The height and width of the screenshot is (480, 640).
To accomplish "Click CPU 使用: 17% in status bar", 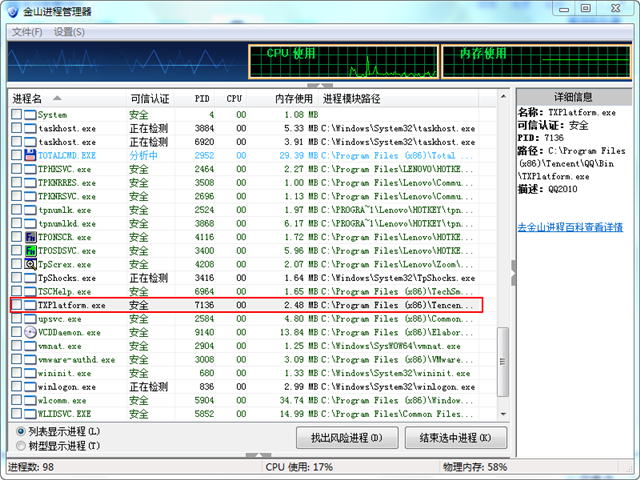I will (299, 467).
